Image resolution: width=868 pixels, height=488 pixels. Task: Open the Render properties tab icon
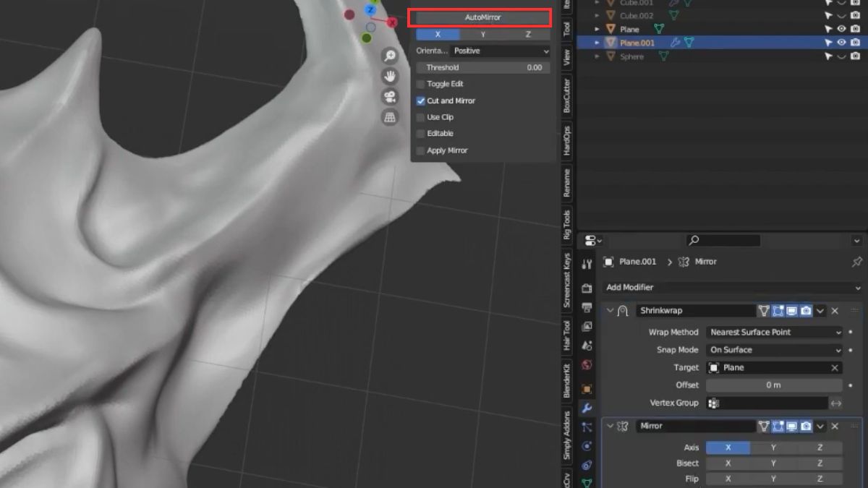point(587,289)
